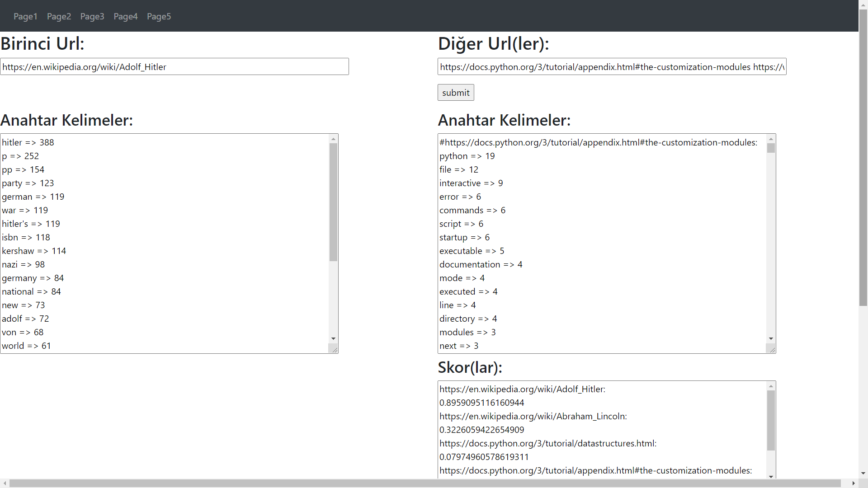Open the Page1 navigation link
Image resolution: width=868 pixels, height=488 pixels.
[x=25, y=16]
